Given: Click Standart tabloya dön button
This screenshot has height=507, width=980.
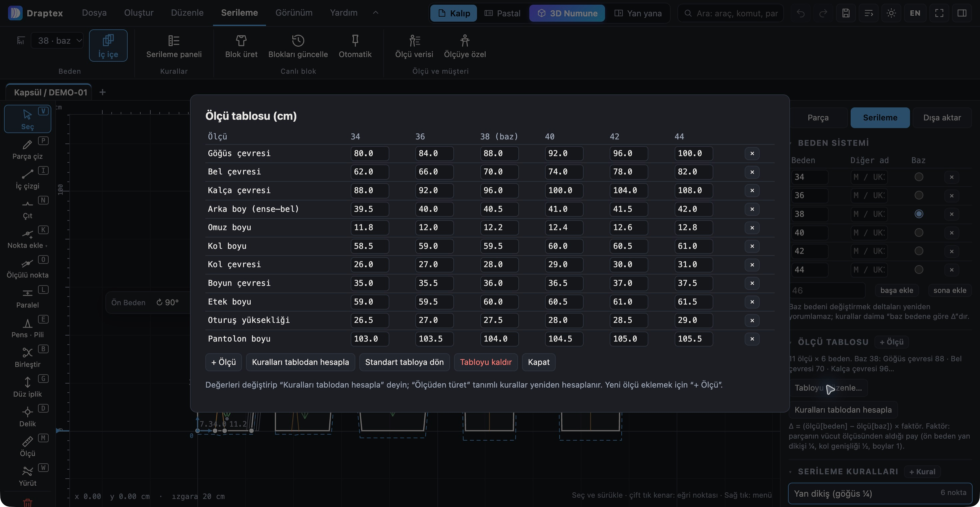Looking at the screenshot, I should [x=404, y=362].
